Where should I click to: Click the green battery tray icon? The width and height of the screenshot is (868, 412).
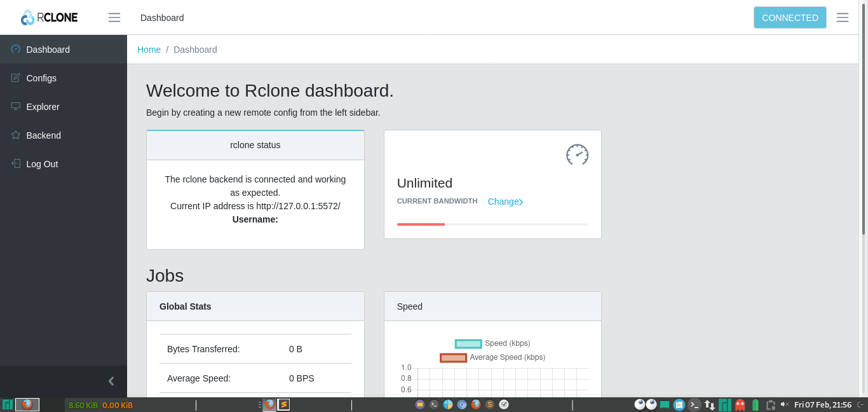tap(756, 404)
